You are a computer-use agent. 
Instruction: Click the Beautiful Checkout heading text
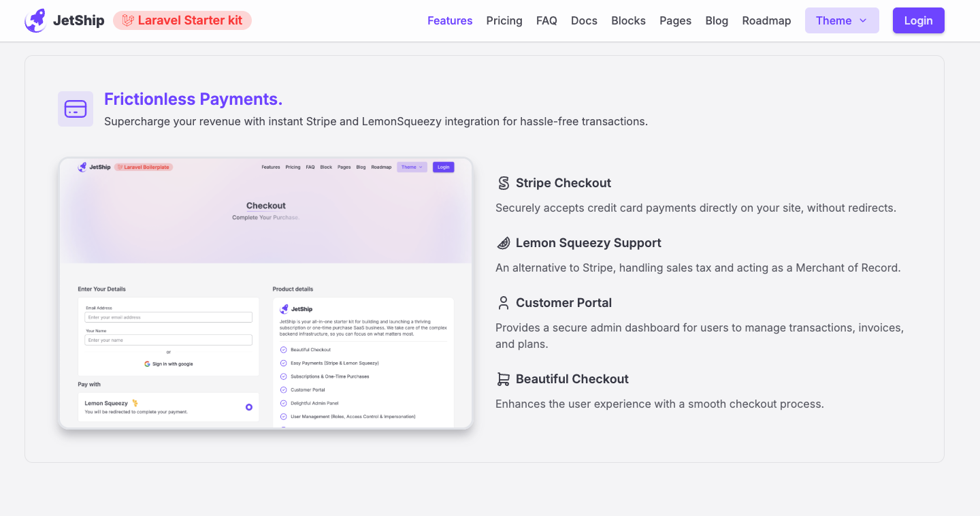(572, 379)
